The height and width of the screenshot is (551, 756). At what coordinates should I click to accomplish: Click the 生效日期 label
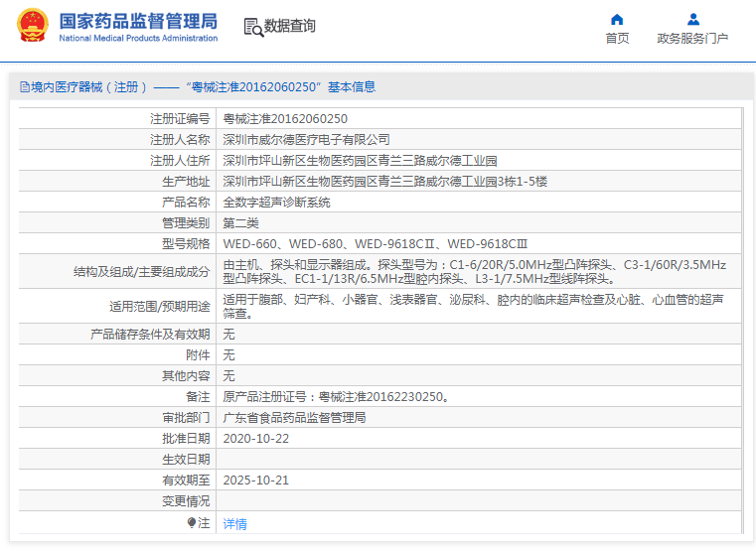point(186,460)
